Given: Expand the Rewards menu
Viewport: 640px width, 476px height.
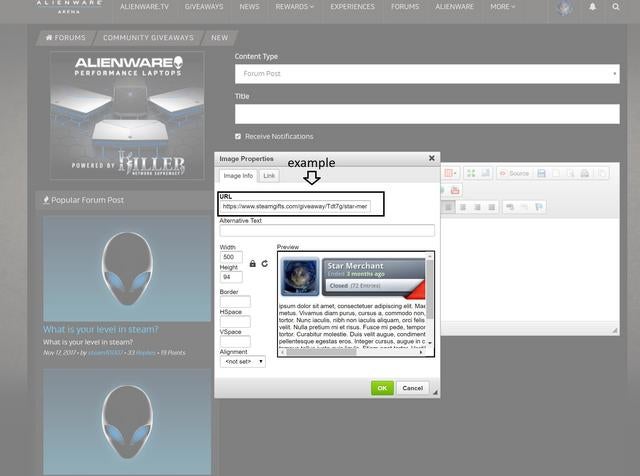Looking at the screenshot, I should tap(294, 7).
